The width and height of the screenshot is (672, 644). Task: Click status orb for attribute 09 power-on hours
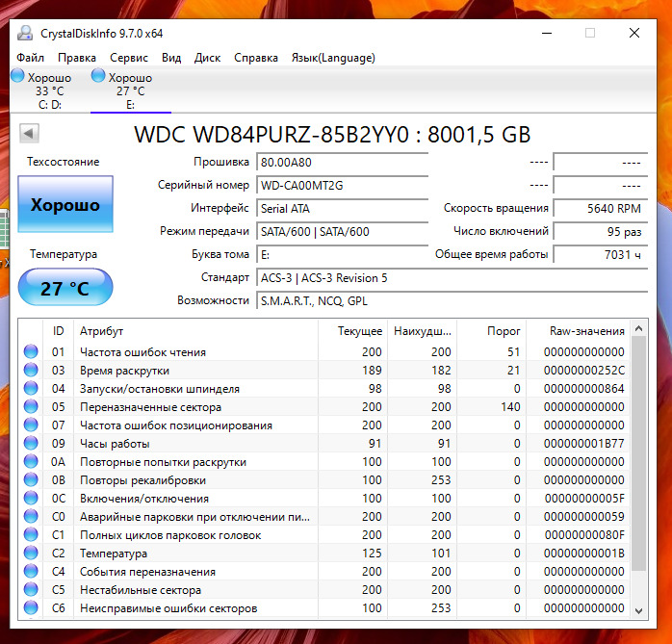(31, 444)
